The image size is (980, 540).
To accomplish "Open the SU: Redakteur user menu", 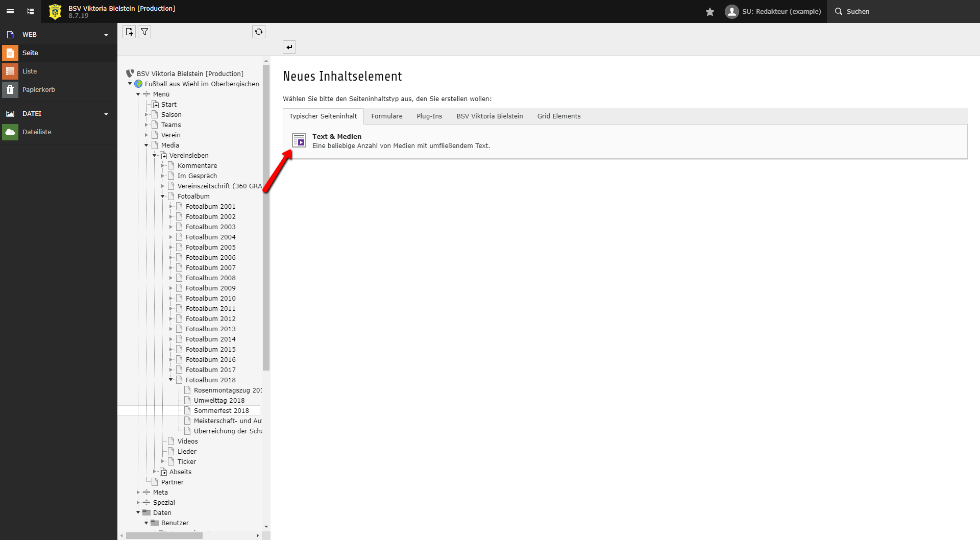I will click(773, 12).
